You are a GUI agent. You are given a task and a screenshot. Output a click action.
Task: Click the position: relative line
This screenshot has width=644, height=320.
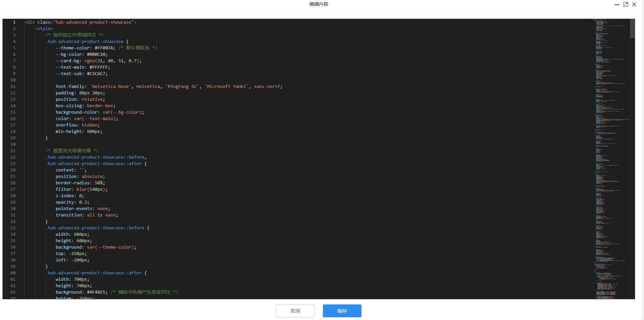(x=80, y=99)
